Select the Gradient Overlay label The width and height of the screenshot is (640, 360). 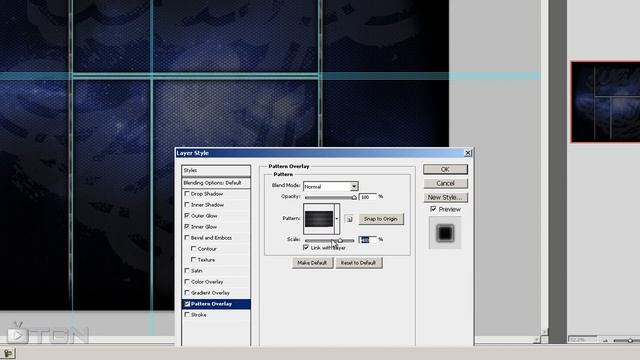210,293
